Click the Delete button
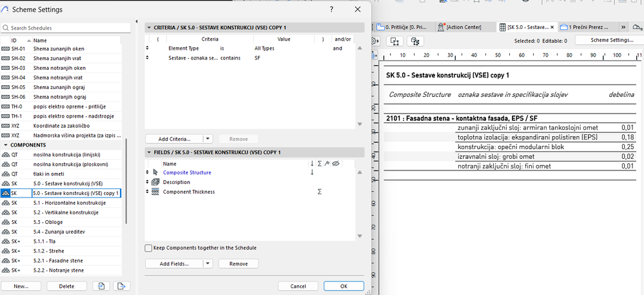The width and height of the screenshot is (644, 295). (66, 286)
